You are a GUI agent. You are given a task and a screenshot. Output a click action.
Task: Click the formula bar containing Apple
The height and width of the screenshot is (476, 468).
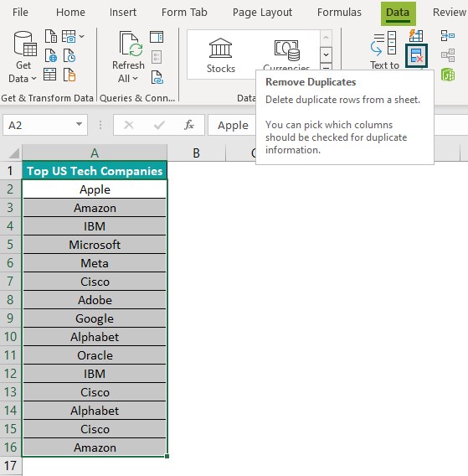pyautogui.click(x=232, y=125)
